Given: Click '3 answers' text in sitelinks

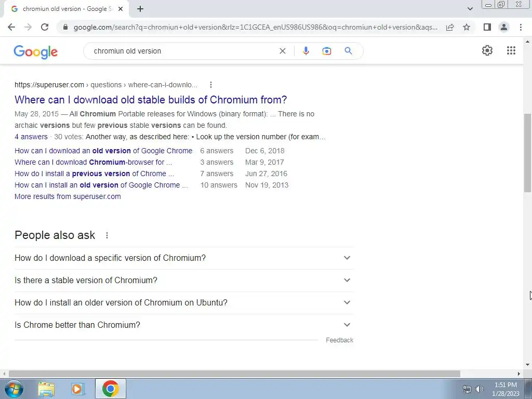Looking at the screenshot, I should point(217,162).
